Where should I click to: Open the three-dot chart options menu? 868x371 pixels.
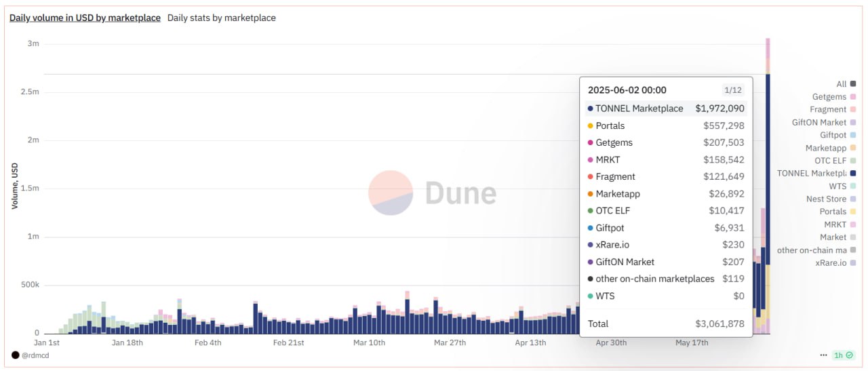(x=823, y=355)
